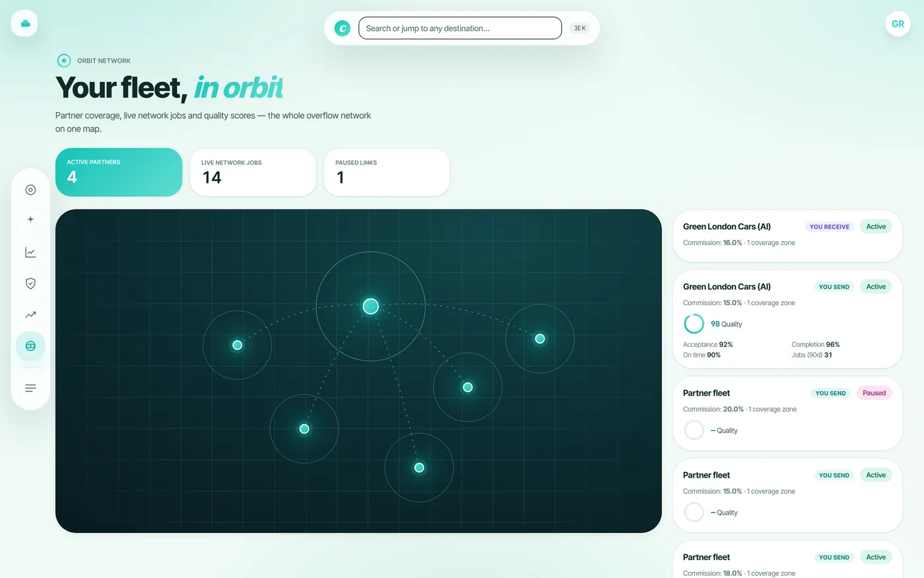This screenshot has width=924, height=578.
Task: Click Commission 20.0% text
Action: (713, 410)
